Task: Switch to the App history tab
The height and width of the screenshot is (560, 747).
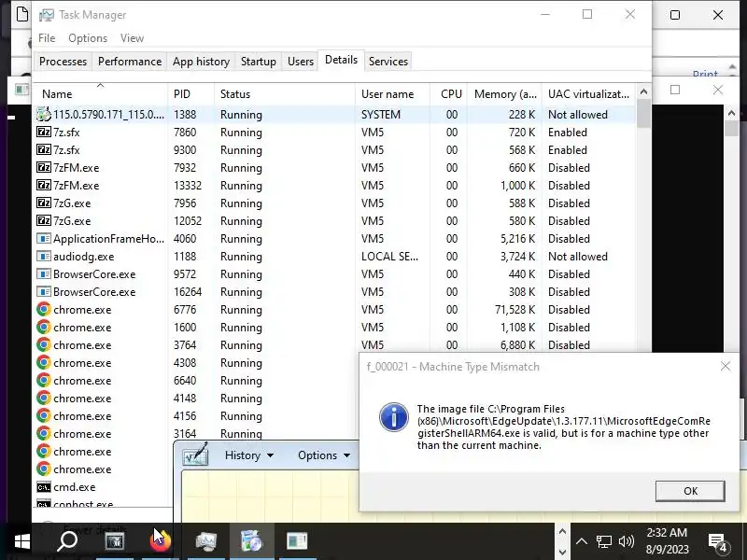Action: pos(201,62)
